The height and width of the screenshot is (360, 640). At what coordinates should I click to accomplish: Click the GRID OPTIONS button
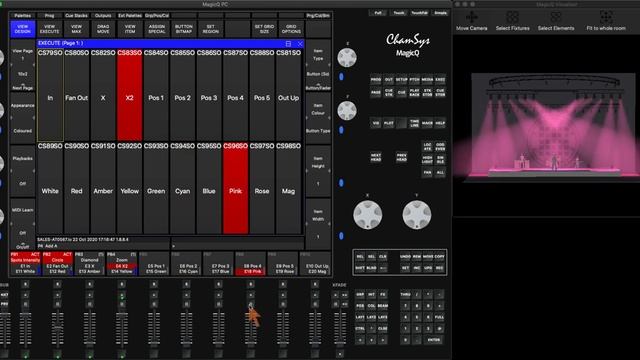[291, 29]
